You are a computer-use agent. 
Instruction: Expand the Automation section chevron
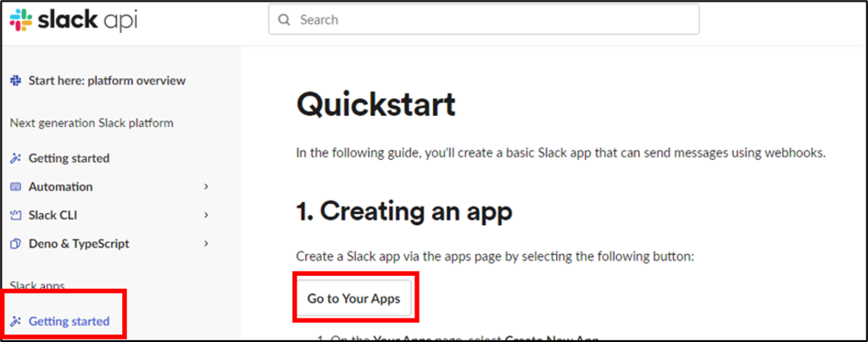pos(206,187)
